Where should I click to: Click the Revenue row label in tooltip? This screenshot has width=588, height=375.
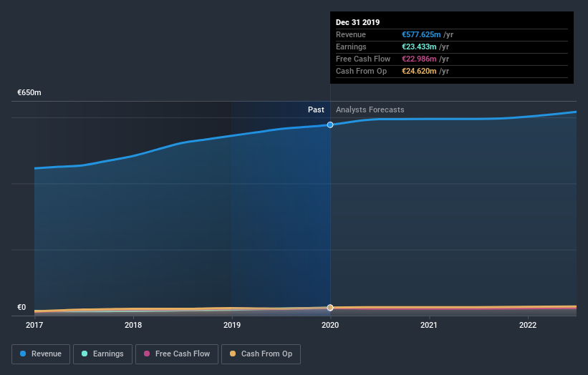coord(351,34)
